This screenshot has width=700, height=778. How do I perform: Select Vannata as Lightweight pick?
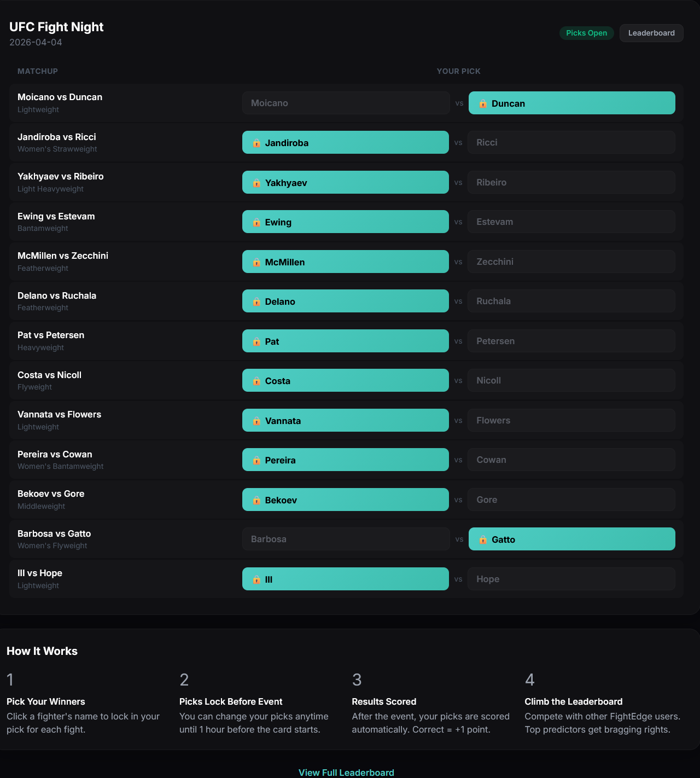click(x=346, y=420)
